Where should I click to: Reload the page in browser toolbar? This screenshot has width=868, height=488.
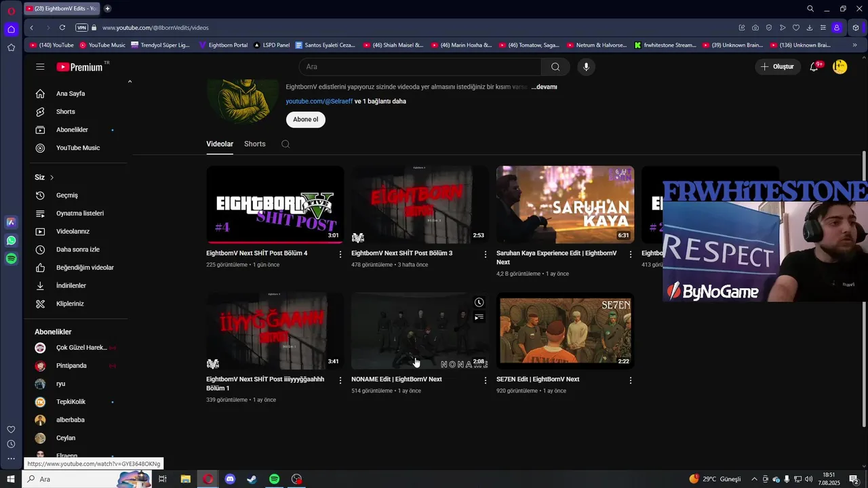click(x=62, y=28)
